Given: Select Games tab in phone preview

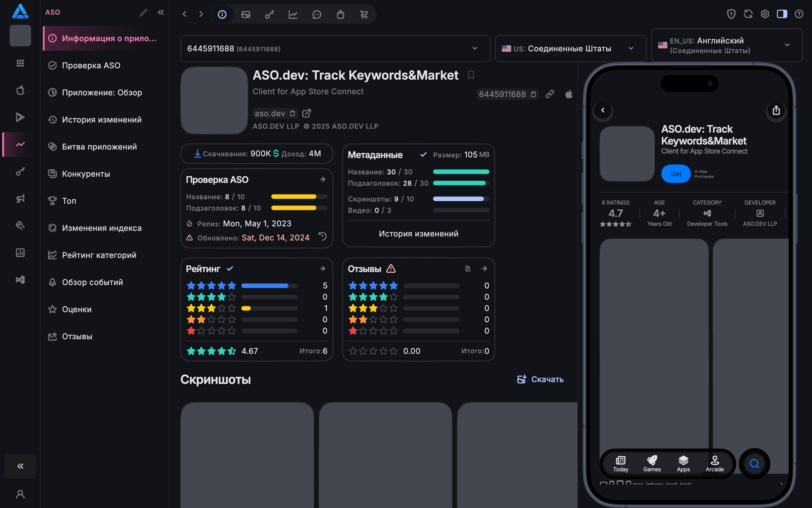Looking at the screenshot, I should (652, 464).
